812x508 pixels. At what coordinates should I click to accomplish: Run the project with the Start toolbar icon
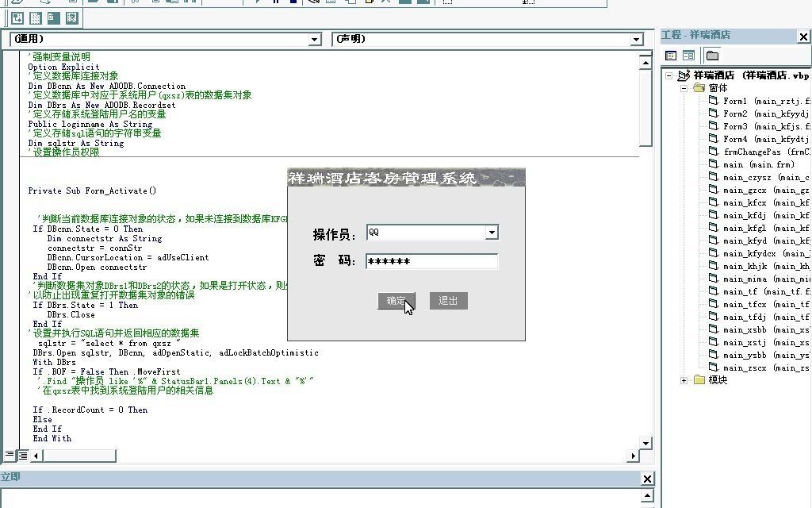pyautogui.click(x=258, y=4)
